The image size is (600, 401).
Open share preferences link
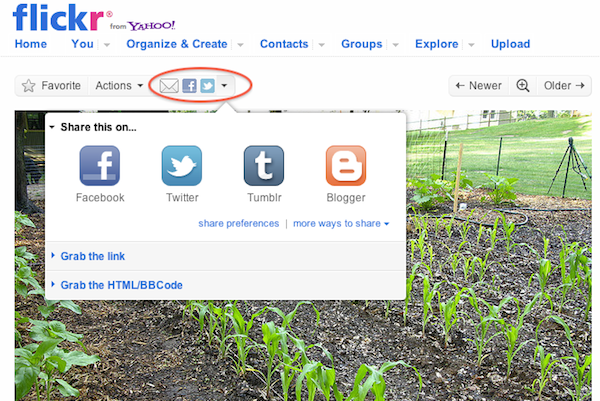point(239,223)
